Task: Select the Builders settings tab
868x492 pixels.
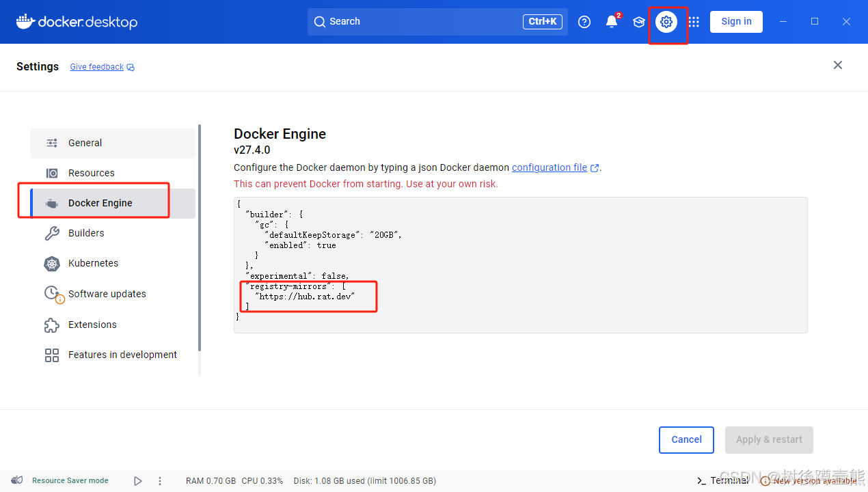Action: [x=113, y=233]
